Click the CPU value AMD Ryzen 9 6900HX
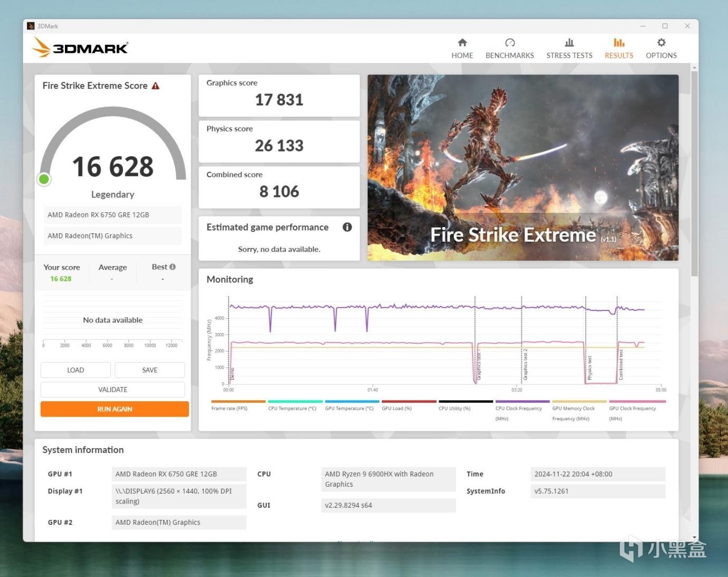The width and height of the screenshot is (728, 577). [389, 479]
